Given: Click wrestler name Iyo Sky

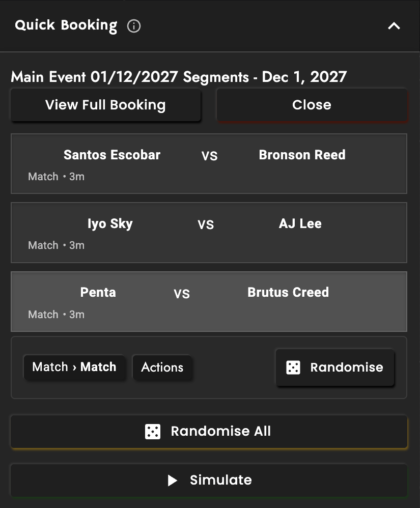Looking at the screenshot, I should tap(110, 223).
